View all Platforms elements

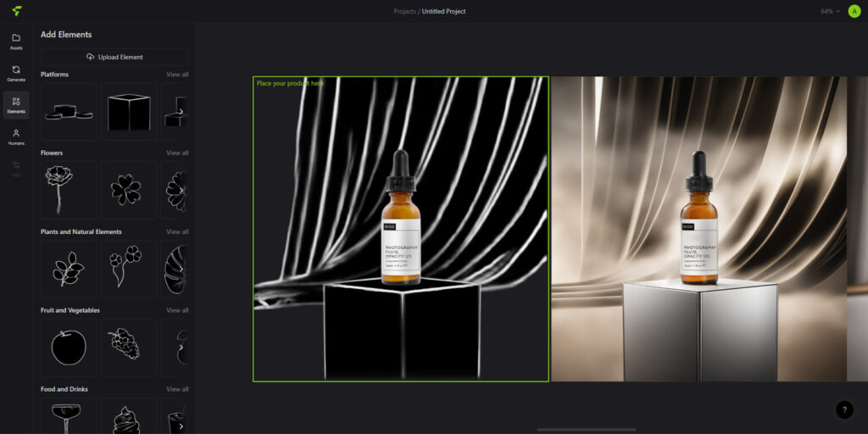[x=177, y=75]
